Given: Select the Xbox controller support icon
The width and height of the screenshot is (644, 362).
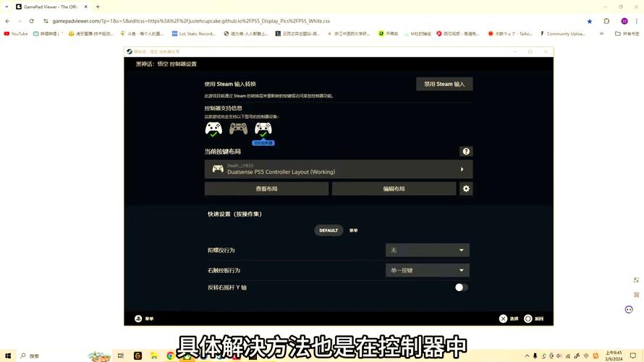Looking at the screenshot, I should pyautogui.click(x=213, y=129).
